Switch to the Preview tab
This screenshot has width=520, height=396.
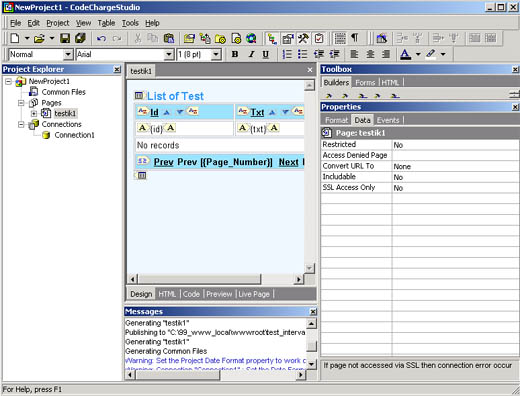click(219, 294)
